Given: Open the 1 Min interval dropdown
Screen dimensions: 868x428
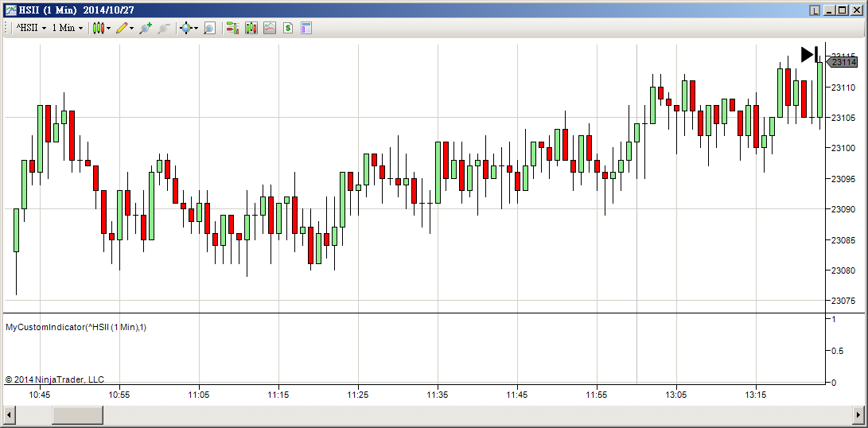Looking at the screenshot, I should [x=68, y=28].
